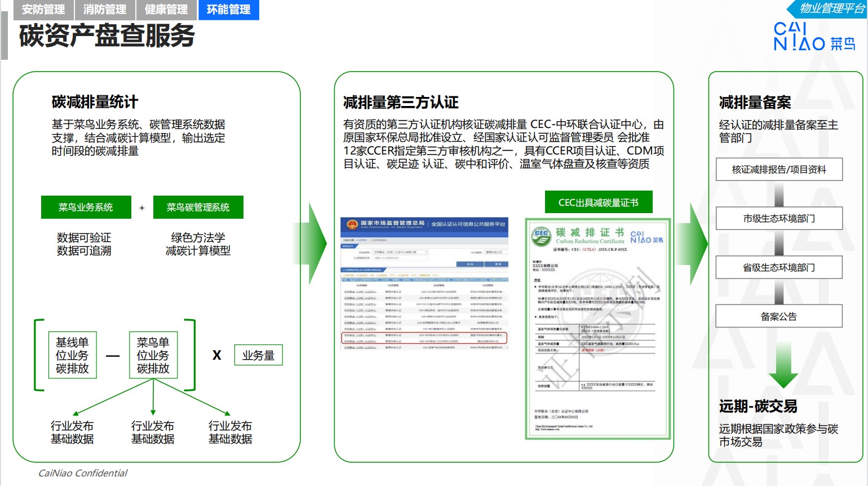Click the plus sign between the green boxes
This screenshot has width=868, height=486.
click(142, 208)
